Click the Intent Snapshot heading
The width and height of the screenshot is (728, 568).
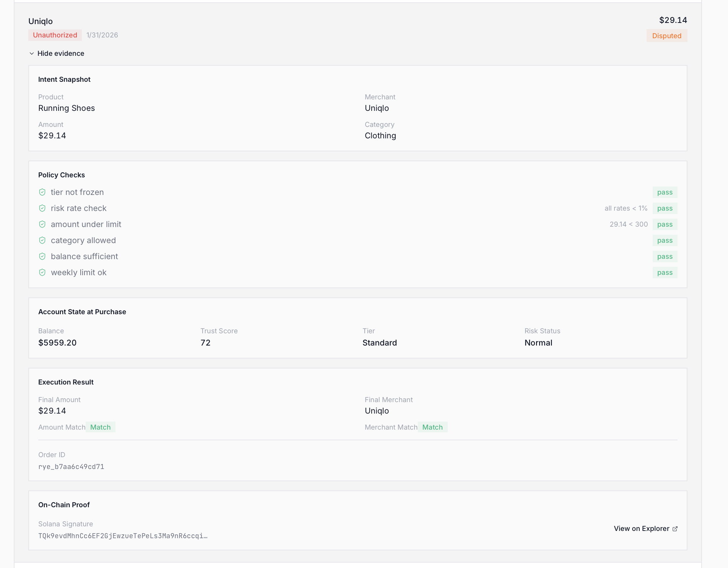(64, 80)
